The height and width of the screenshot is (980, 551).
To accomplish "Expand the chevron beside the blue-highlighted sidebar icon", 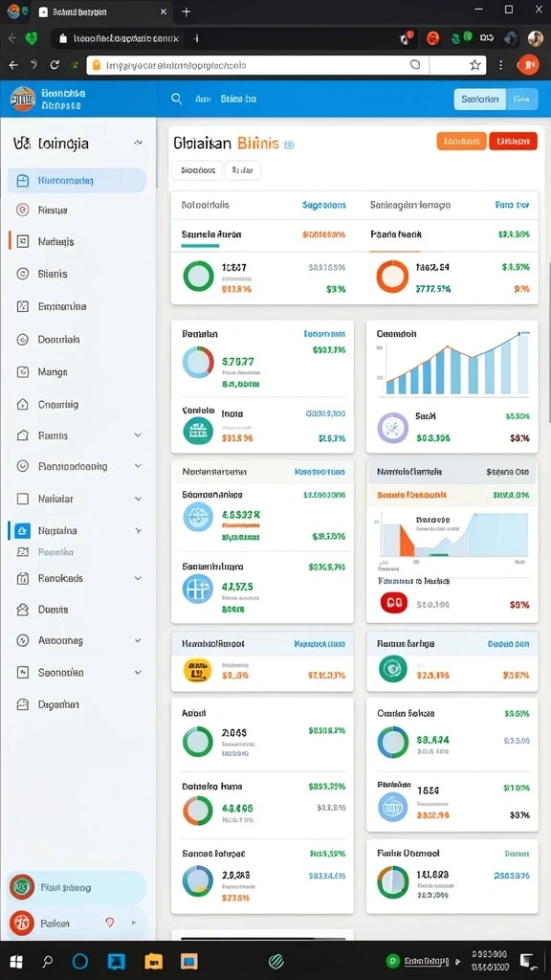I will pyautogui.click(x=138, y=530).
